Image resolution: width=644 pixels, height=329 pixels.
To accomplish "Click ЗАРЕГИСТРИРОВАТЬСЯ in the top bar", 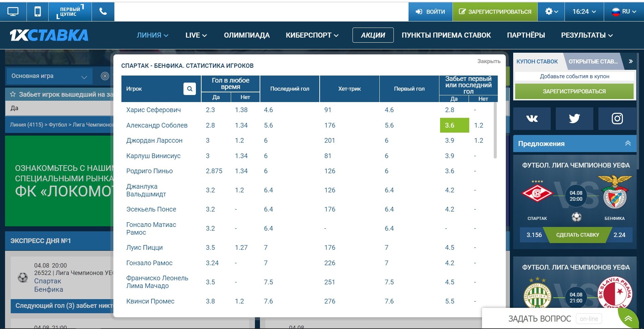I will pyautogui.click(x=495, y=12).
